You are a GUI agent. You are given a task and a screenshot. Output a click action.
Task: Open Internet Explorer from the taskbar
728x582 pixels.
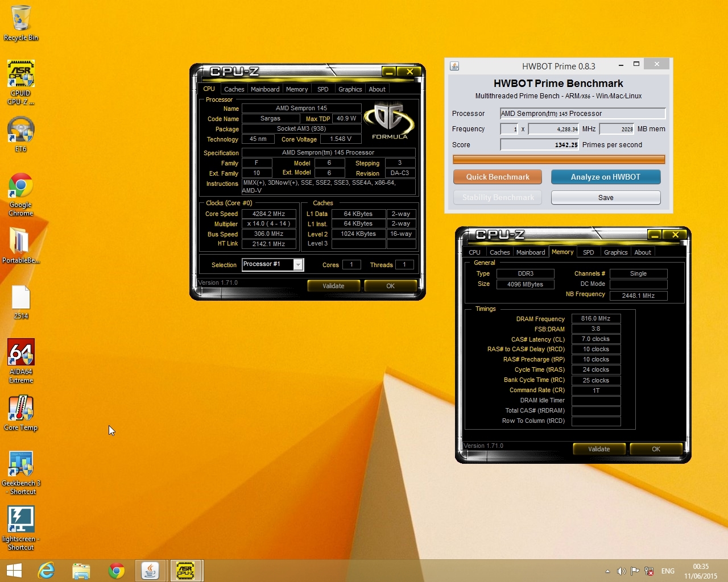(x=46, y=571)
